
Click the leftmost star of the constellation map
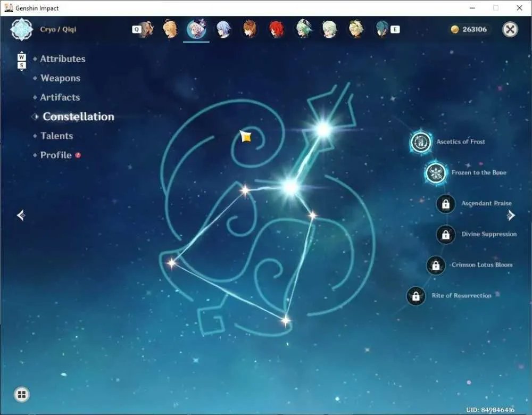(x=172, y=263)
